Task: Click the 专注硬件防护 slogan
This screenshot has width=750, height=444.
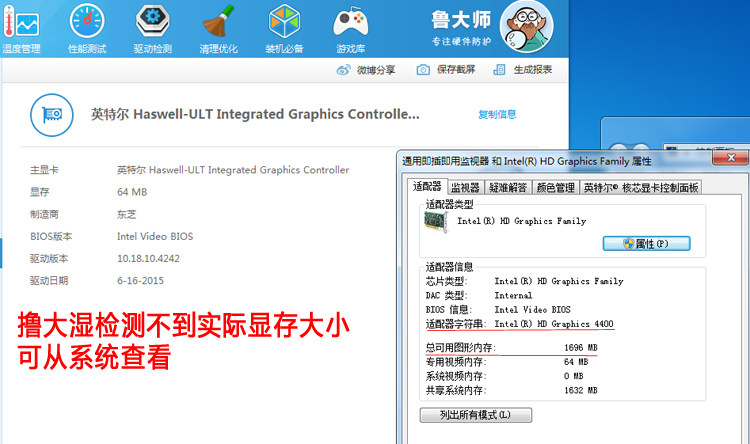Action: (461, 42)
